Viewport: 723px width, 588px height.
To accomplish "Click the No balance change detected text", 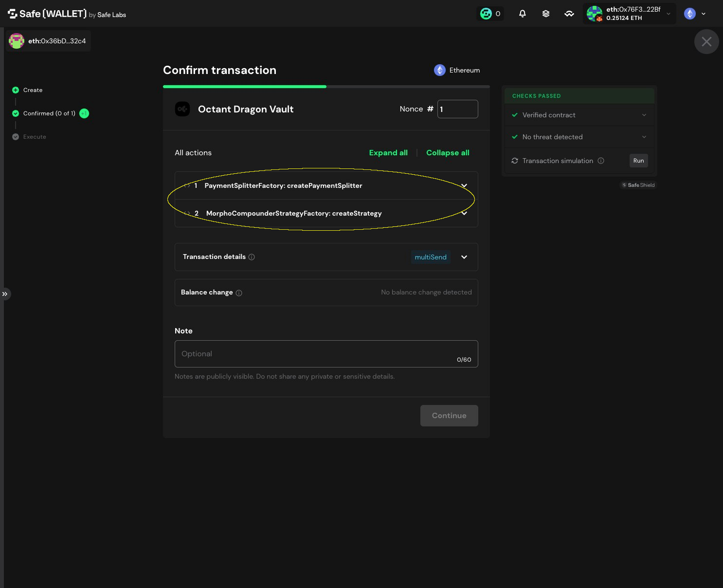I will (x=426, y=293).
